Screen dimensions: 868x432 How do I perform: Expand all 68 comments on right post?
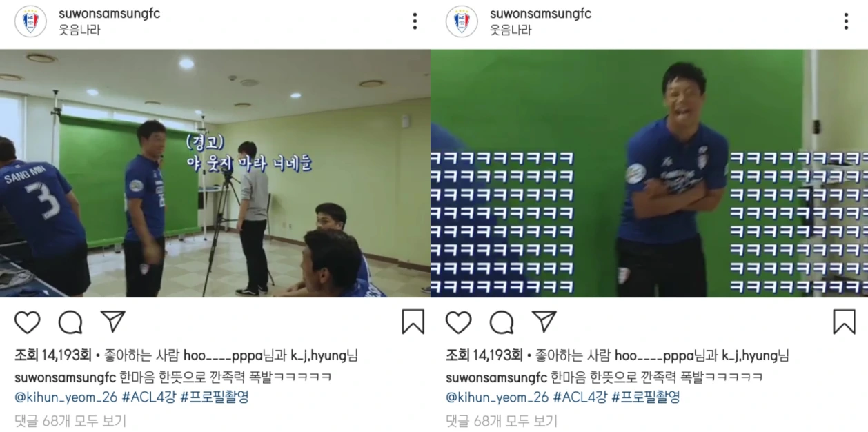502,420
